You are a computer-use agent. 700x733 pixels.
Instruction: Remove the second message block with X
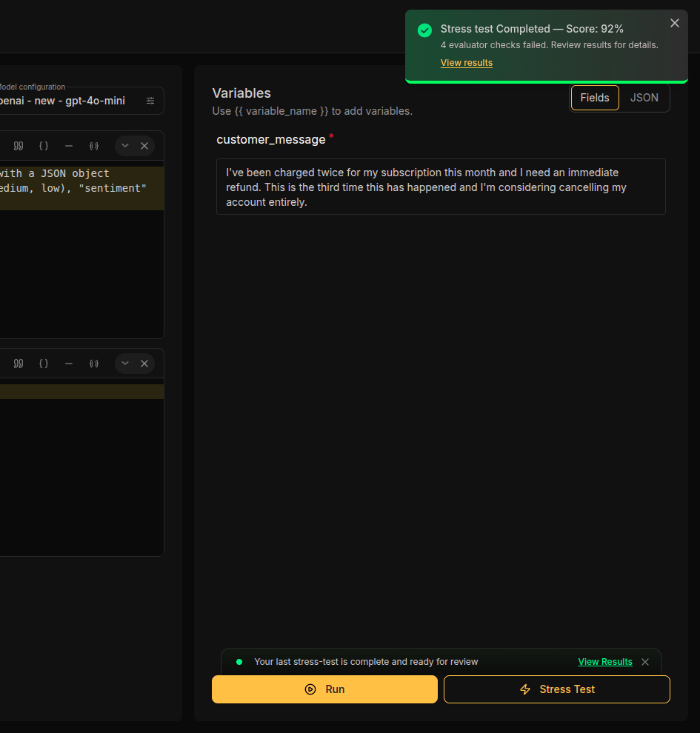pos(144,364)
